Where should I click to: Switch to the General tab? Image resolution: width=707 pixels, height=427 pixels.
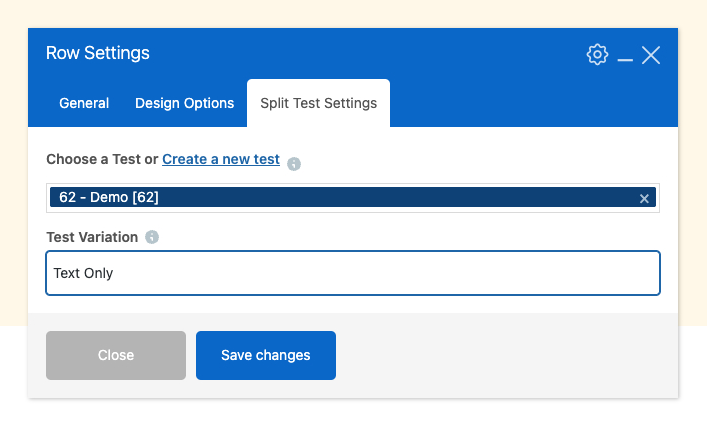point(84,103)
